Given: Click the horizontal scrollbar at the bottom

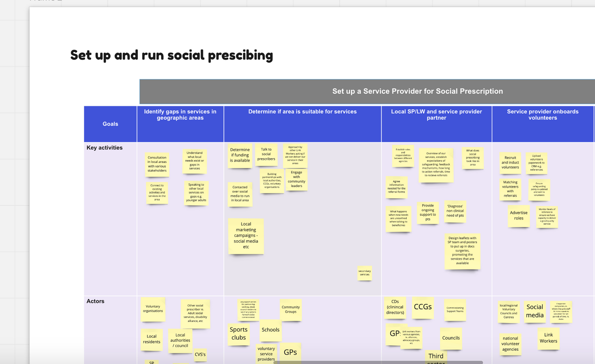Looking at the screenshot, I should [x=378, y=362].
